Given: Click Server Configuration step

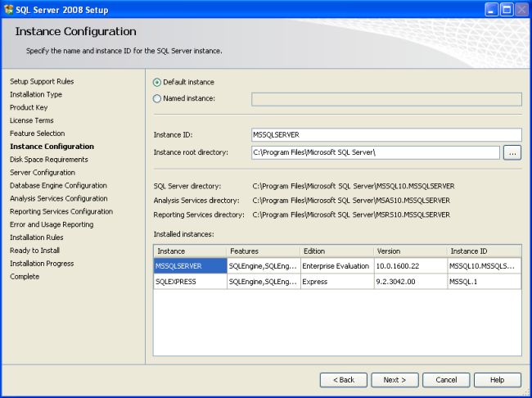Looking at the screenshot, I should (43, 173).
